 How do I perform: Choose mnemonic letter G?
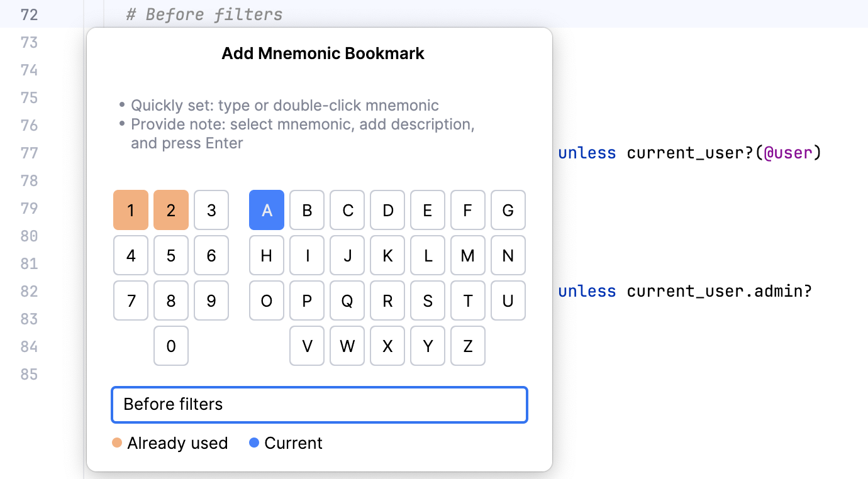coord(508,210)
